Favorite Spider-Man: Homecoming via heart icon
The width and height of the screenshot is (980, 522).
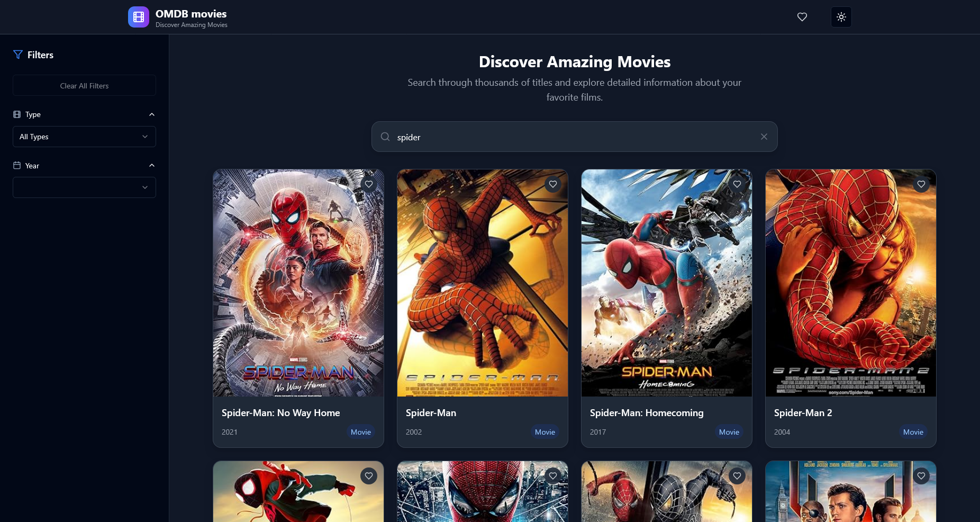click(x=737, y=184)
